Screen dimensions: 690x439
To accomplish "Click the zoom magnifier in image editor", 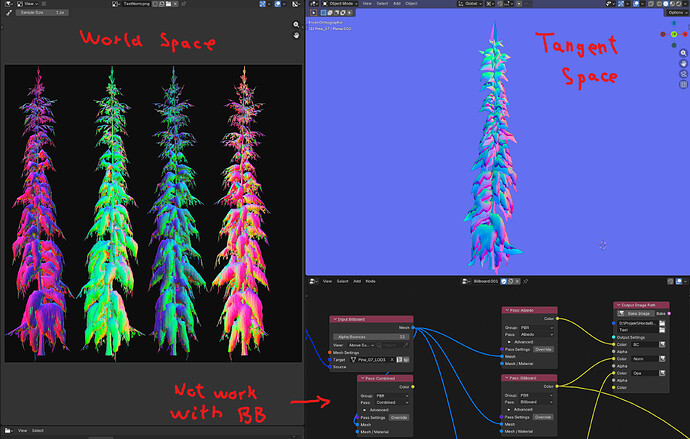I will click(296, 25).
